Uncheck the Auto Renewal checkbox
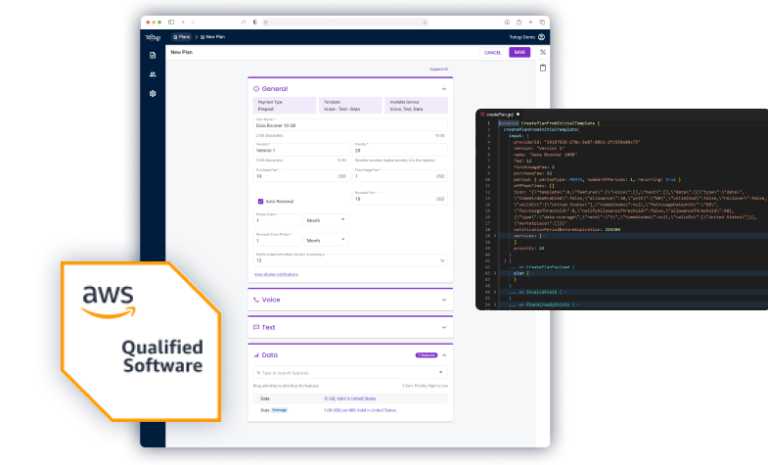 pos(260,201)
